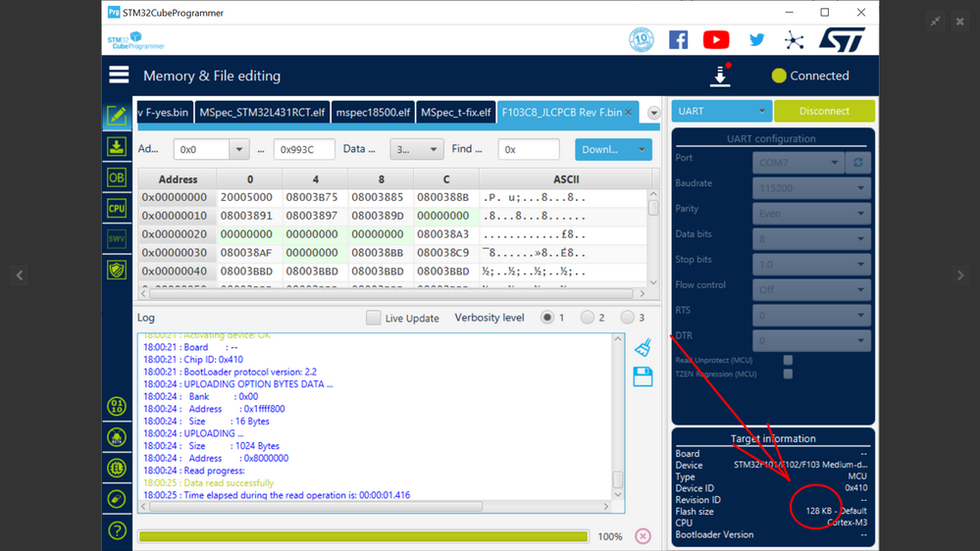This screenshot has width=980, height=551.
Task: Go to the next image in viewer
Action: pyautogui.click(x=960, y=275)
